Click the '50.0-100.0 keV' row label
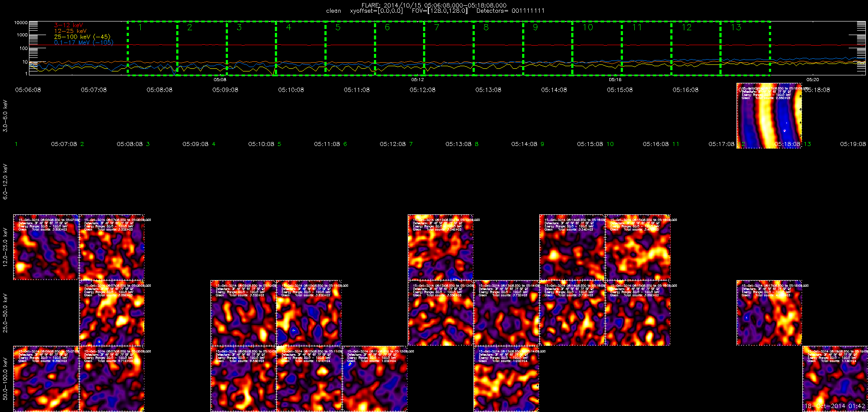The height and width of the screenshot is (412, 868). [5, 379]
